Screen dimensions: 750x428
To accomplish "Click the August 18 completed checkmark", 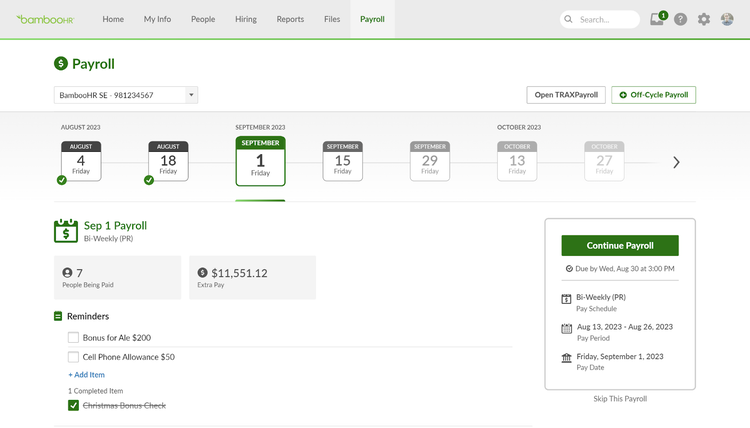I will (149, 180).
